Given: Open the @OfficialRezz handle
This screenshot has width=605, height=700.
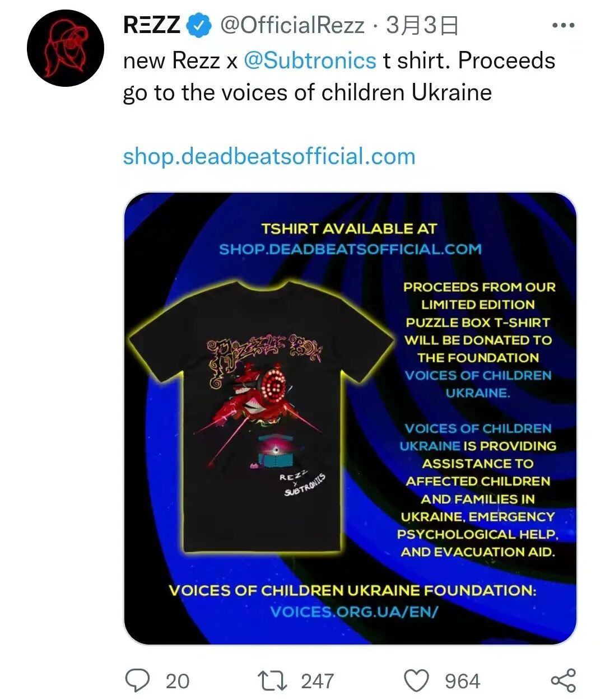Looking at the screenshot, I should pyautogui.click(x=292, y=26).
